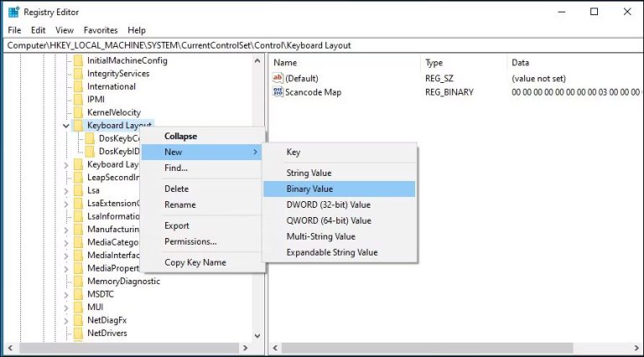The width and height of the screenshot is (644, 357).
Task: Click the Scancode Map binary value icon
Action: 278,92
